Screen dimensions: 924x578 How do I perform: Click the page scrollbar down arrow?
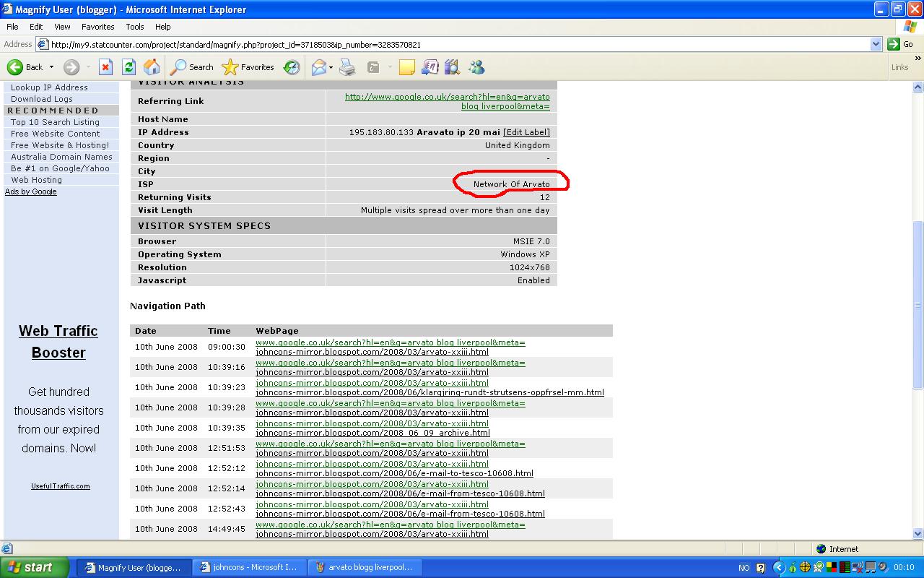(918, 533)
